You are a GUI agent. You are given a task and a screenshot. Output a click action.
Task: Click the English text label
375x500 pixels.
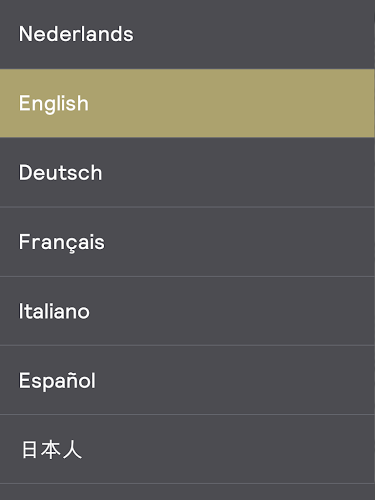pyautogui.click(x=54, y=104)
